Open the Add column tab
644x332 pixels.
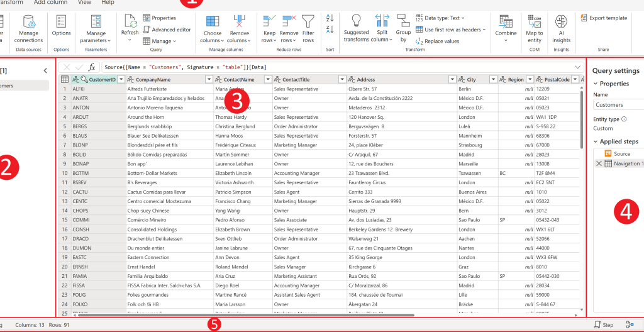coord(50,3)
